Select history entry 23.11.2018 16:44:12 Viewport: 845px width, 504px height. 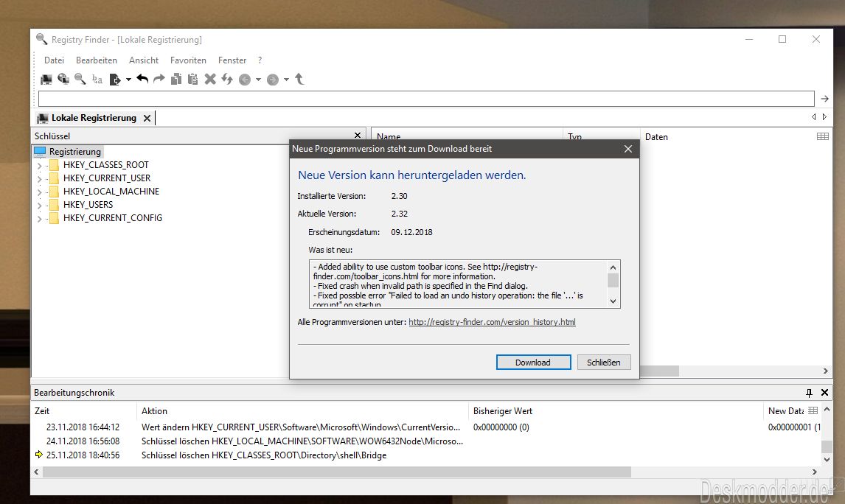click(x=83, y=427)
